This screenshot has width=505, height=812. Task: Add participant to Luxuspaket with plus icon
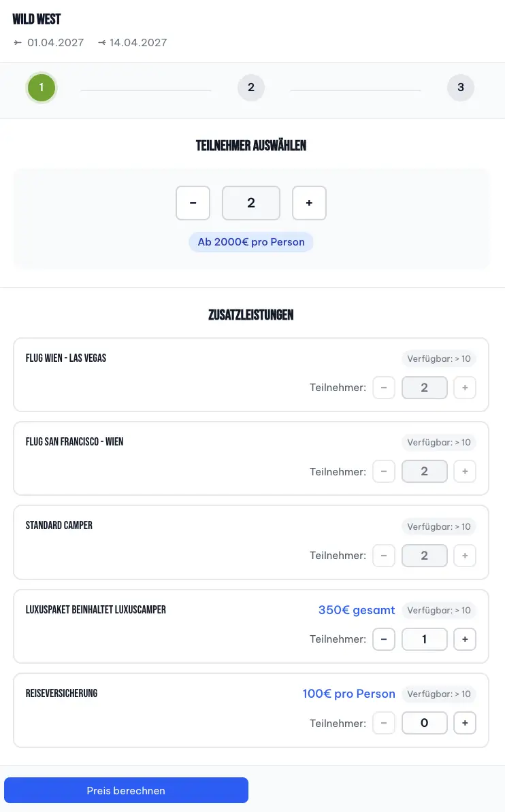465,639
